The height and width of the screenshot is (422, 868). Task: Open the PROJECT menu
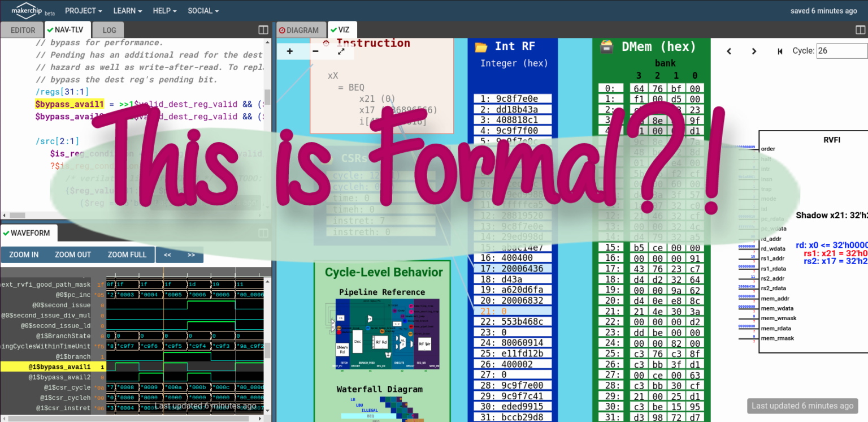tap(84, 11)
